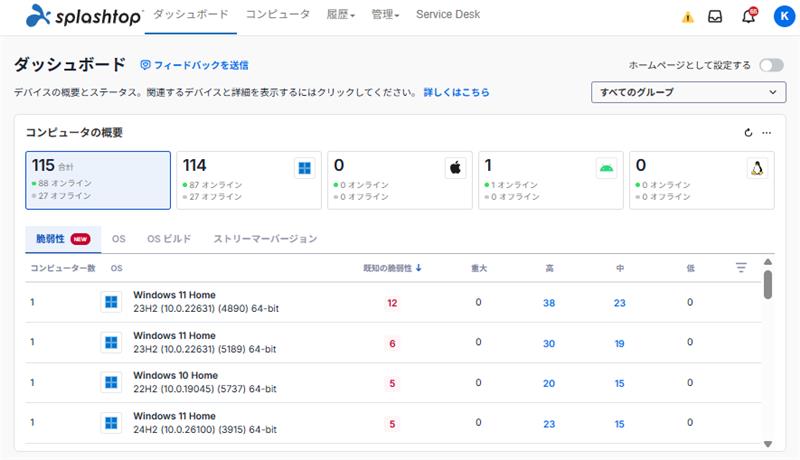Click the 詳しくはこちら link
Screen dimensions: 800x460
[x=456, y=92]
